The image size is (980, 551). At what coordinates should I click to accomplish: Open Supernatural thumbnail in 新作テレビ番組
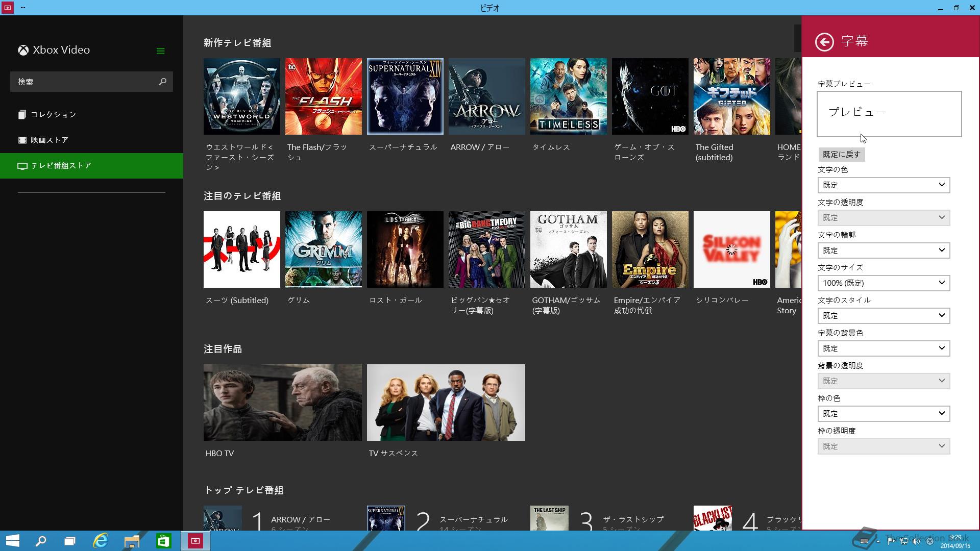(405, 96)
